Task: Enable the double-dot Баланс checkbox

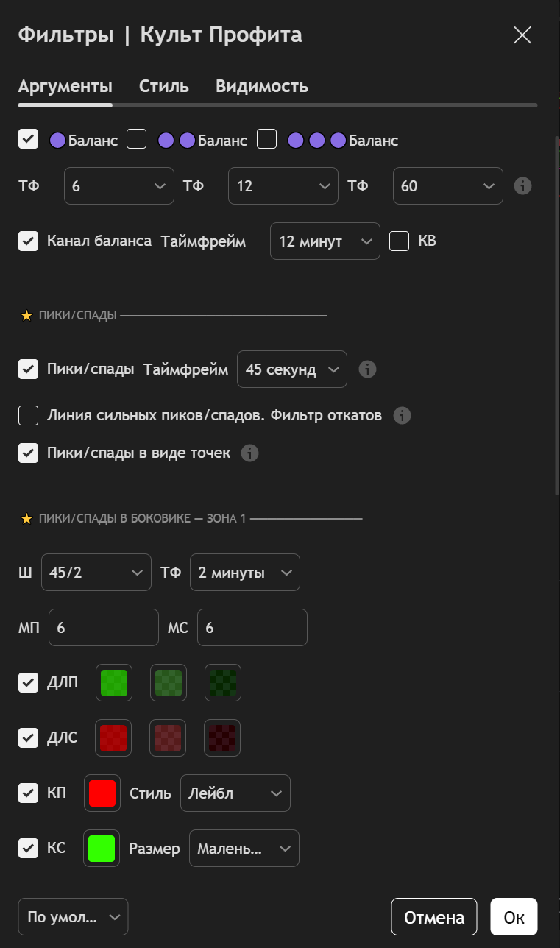Action: point(137,139)
